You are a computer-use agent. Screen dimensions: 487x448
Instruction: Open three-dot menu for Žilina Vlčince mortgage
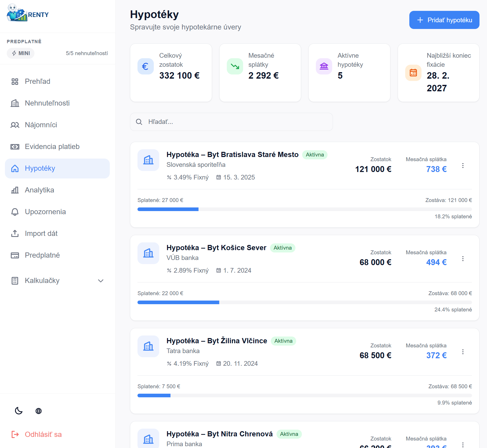463,352
